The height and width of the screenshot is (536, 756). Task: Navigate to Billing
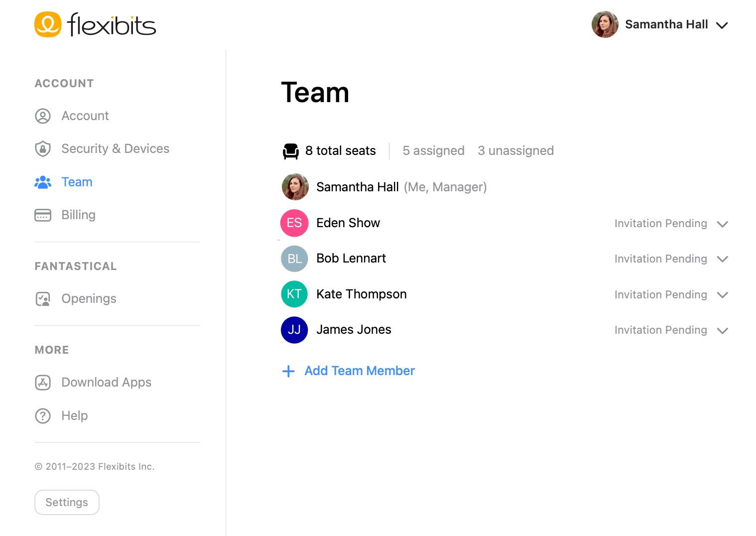(x=78, y=215)
